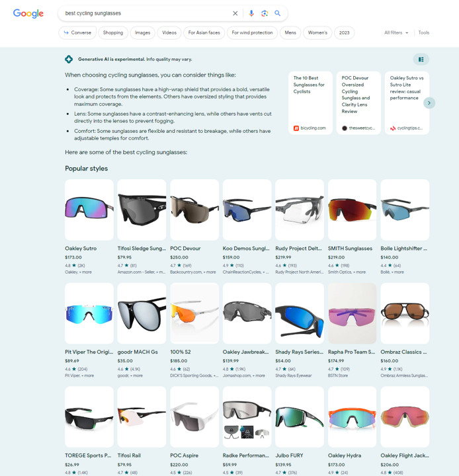The width and height of the screenshot is (459, 476).
Task: Click Shady Rays Eyewear seller text
Action: (294, 376)
